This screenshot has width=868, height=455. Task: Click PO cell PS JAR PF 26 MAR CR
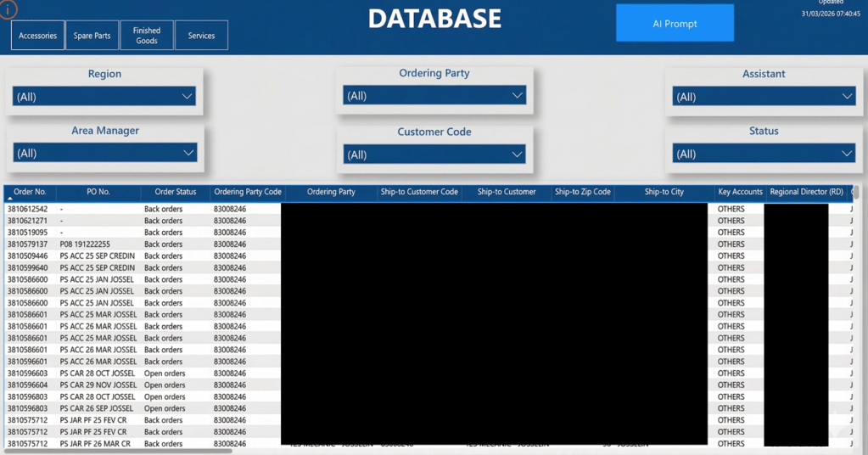95,444
